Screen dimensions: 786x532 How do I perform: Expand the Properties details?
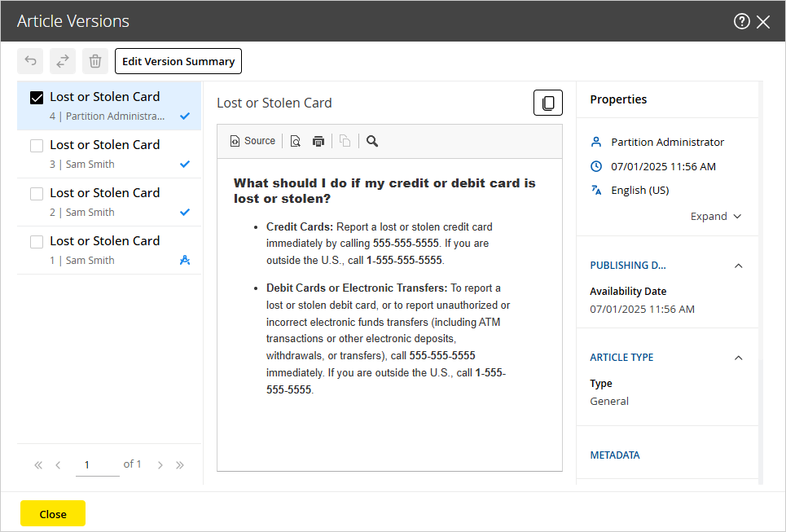point(715,217)
